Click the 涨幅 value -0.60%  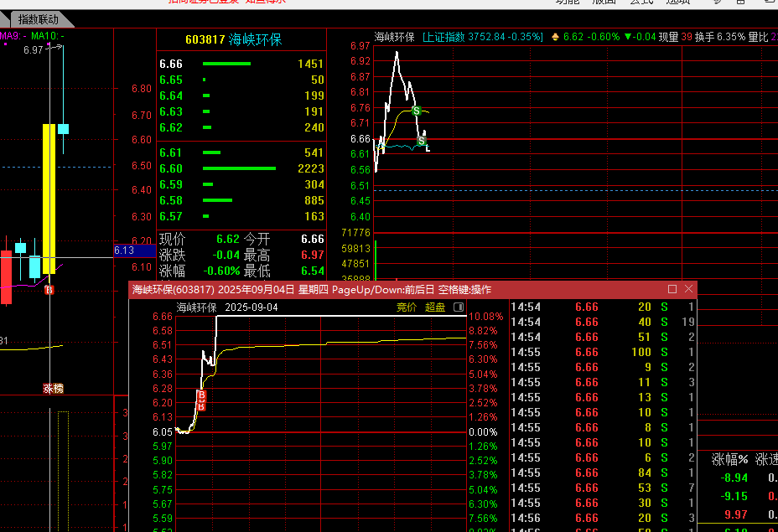point(221,271)
